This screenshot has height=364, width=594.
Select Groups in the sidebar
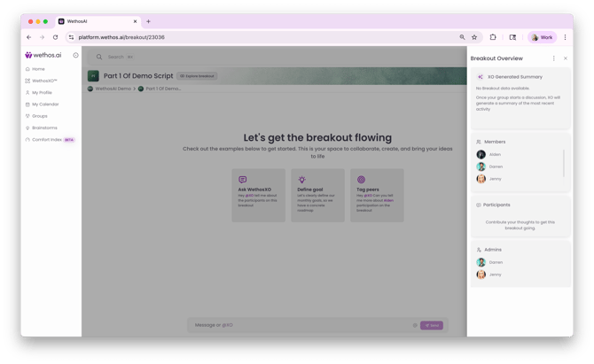point(40,116)
